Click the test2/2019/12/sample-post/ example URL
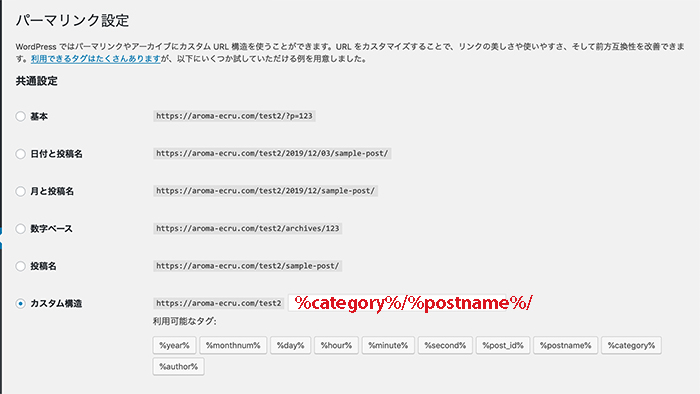700x394 pixels. tap(266, 191)
